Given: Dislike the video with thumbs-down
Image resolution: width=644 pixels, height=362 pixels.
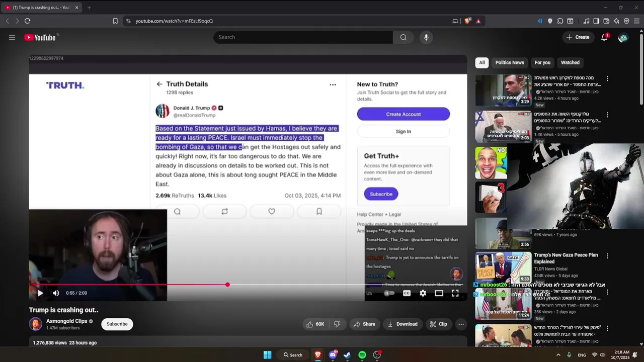Looking at the screenshot, I should tap(337, 324).
